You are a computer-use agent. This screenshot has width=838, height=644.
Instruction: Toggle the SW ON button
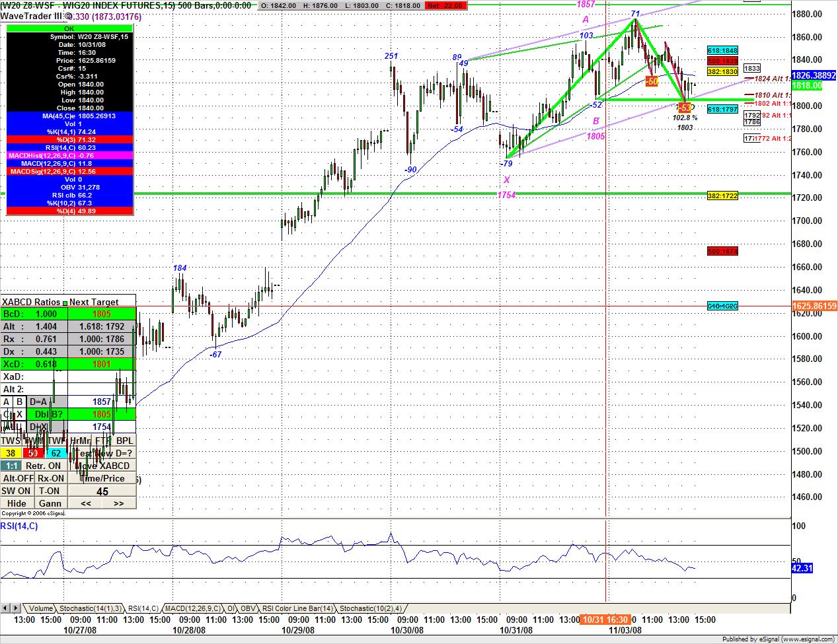click(x=17, y=491)
